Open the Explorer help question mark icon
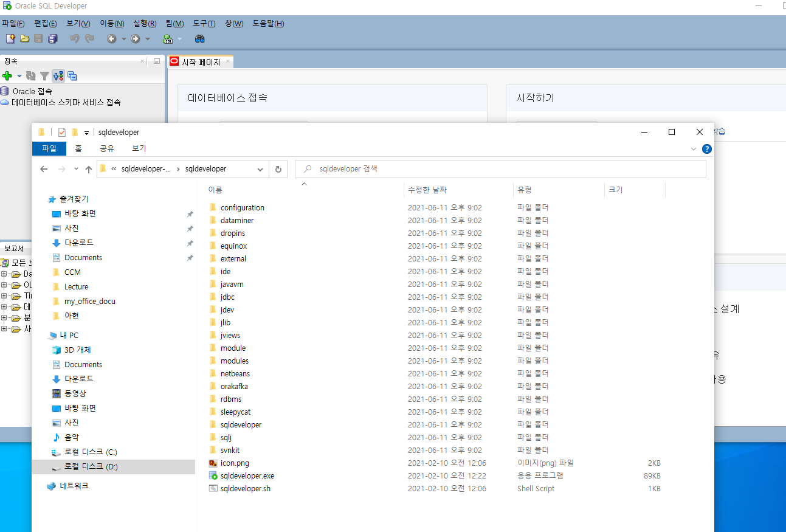This screenshot has width=786, height=532. [x=706, y=148]
